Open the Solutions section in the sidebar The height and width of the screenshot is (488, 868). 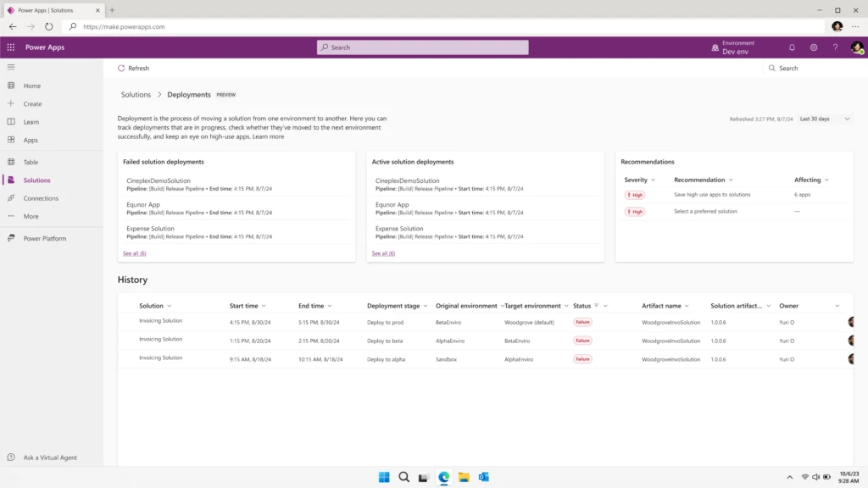(x=38, y=180)
